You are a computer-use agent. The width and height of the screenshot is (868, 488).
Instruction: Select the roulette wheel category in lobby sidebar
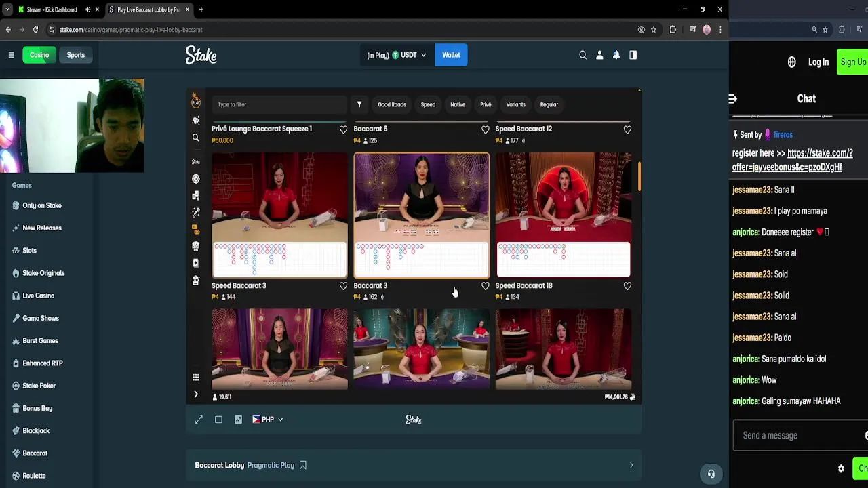click(195, 179)
